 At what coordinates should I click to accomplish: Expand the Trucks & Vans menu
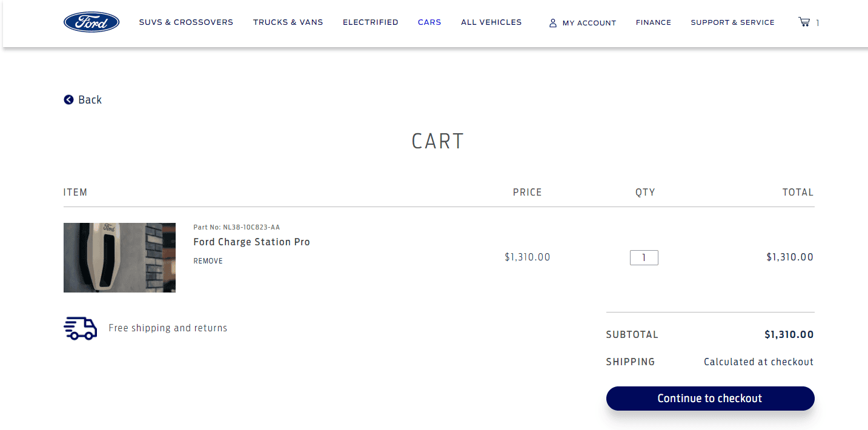tap(288, 22)
